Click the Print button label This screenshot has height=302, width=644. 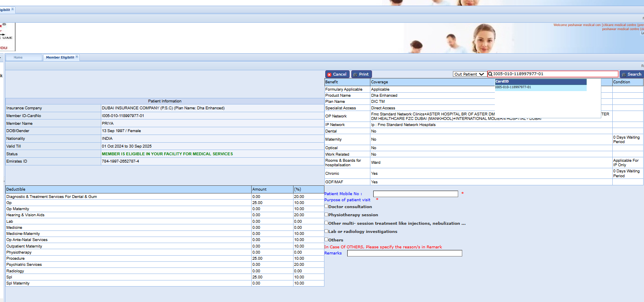pyautogui.click(x=364, y=74)
